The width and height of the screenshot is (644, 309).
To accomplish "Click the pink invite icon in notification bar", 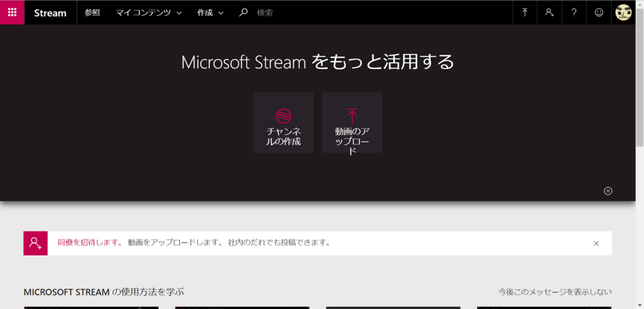I will click(35, 243).
